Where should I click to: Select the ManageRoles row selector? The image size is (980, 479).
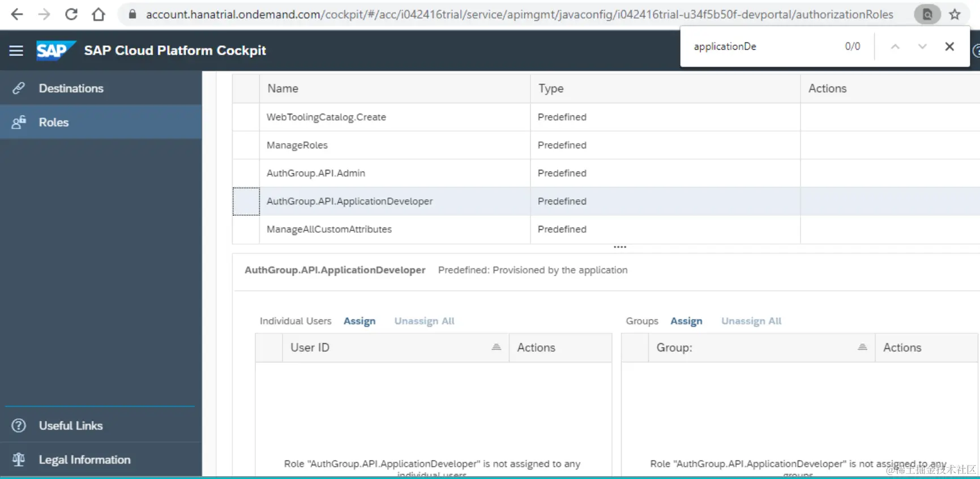tap(246, 146)
